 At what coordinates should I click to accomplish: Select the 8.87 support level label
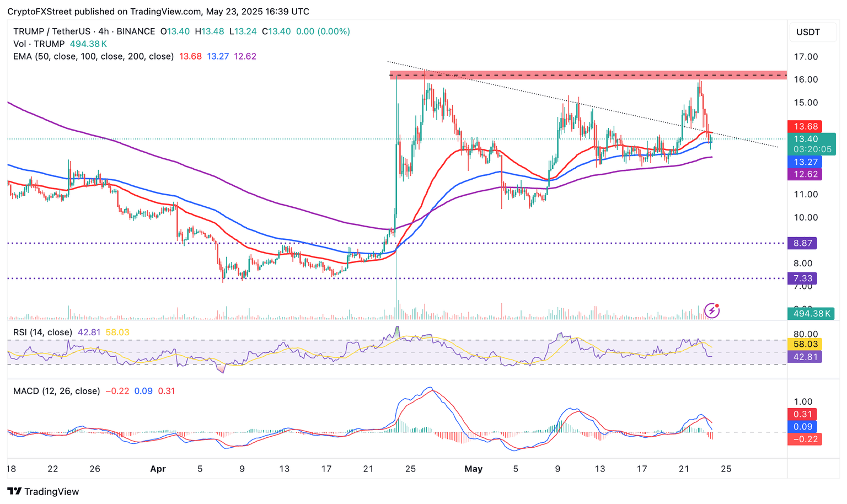[x=802, y=243]
